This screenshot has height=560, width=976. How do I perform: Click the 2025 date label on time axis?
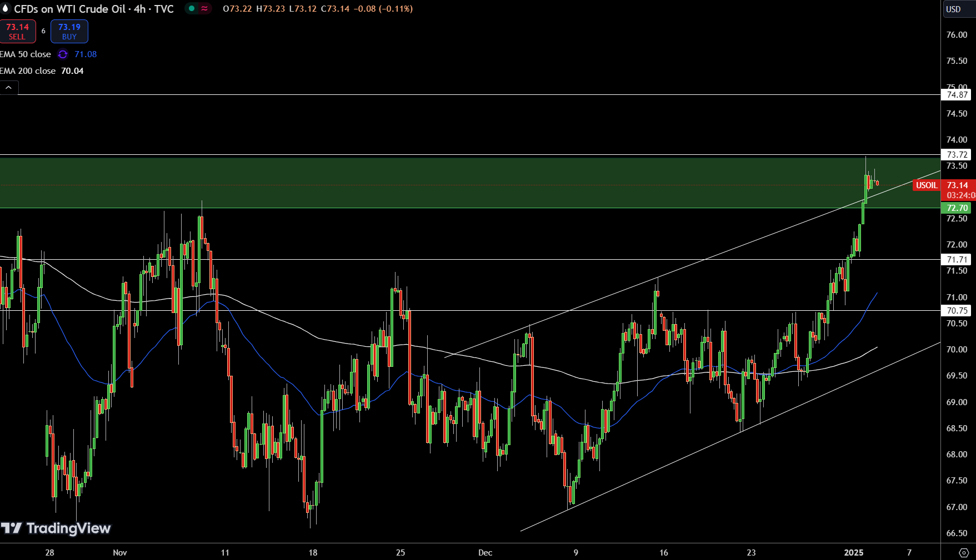pos(854,553)
